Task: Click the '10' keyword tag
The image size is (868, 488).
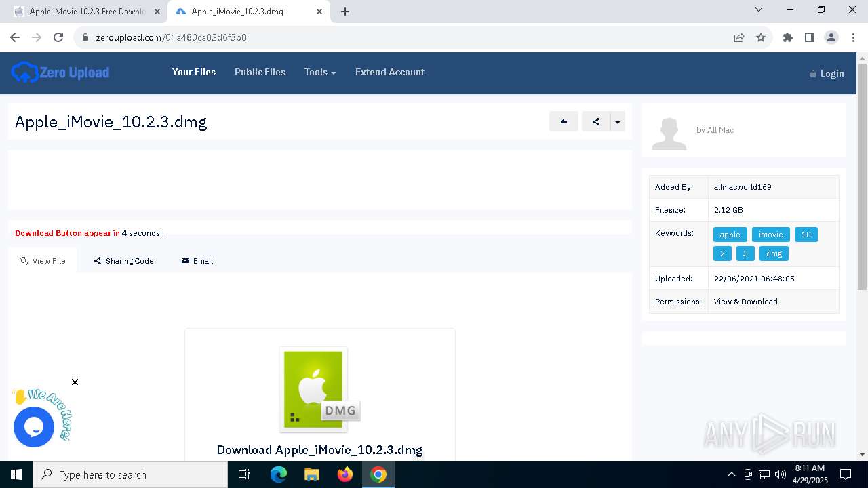Action: [x=806, y=235]
